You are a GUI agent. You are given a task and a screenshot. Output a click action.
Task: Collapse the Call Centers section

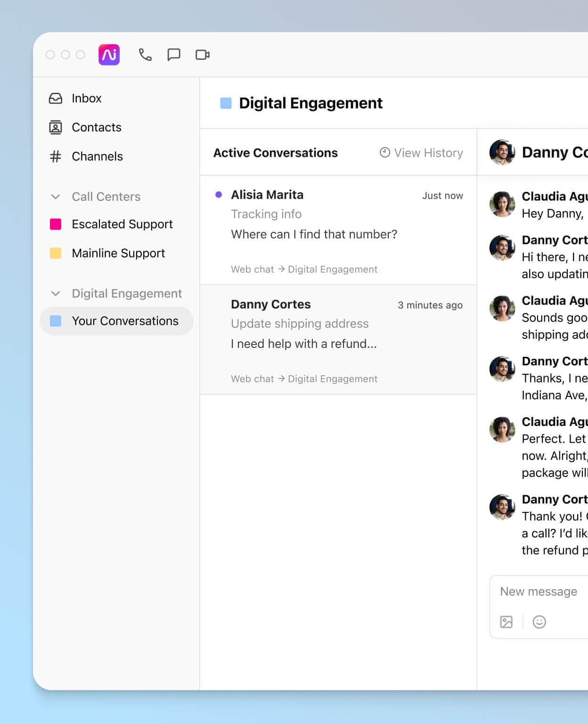click(x=56, y=197)
